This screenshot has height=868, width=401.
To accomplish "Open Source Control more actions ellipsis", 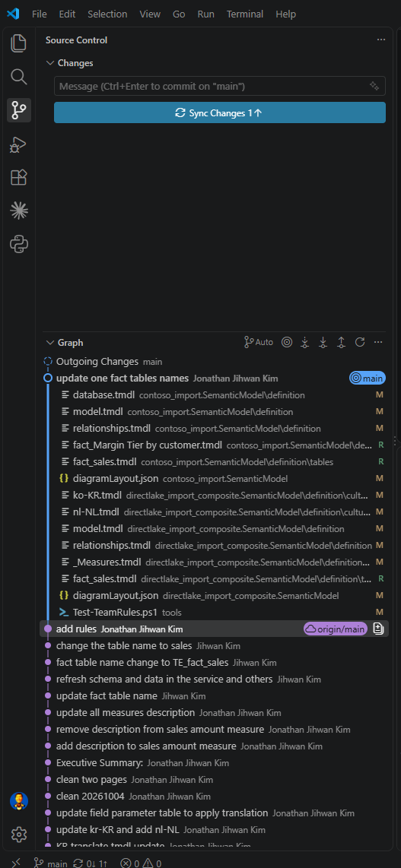I will coord(380,40).
